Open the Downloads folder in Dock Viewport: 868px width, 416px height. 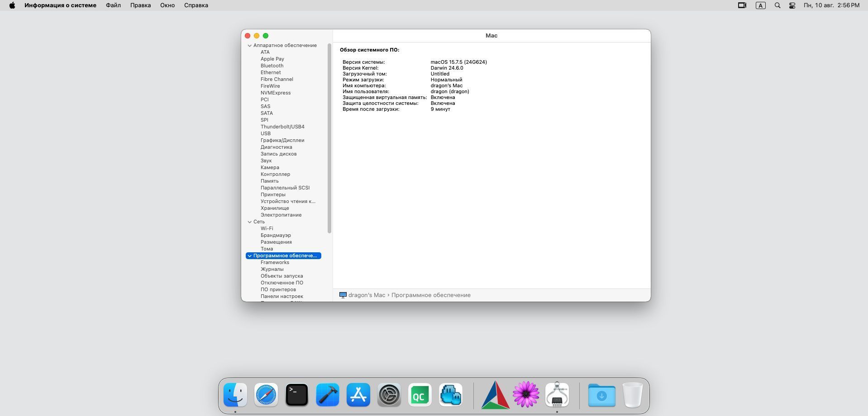[x=601, y=395]
